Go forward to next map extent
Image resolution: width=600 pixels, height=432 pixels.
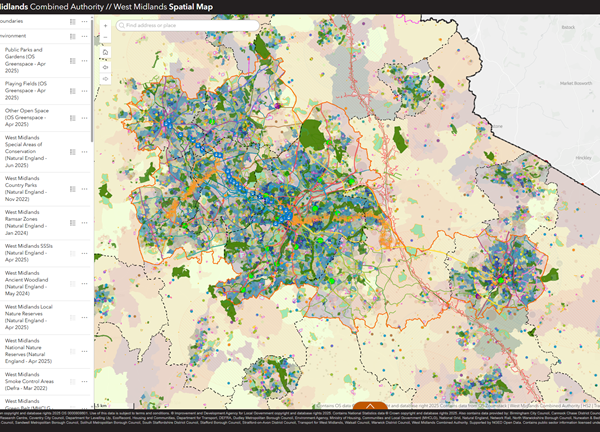coord(105,80)
